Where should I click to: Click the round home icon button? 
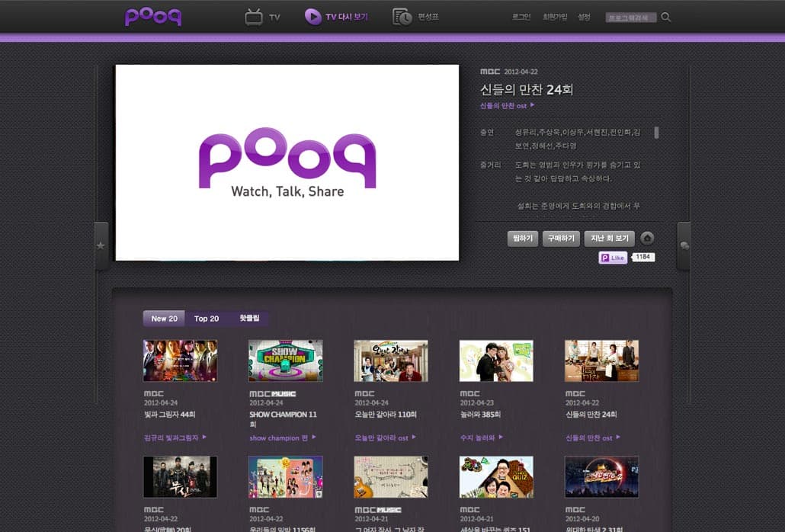pos(647,239)
